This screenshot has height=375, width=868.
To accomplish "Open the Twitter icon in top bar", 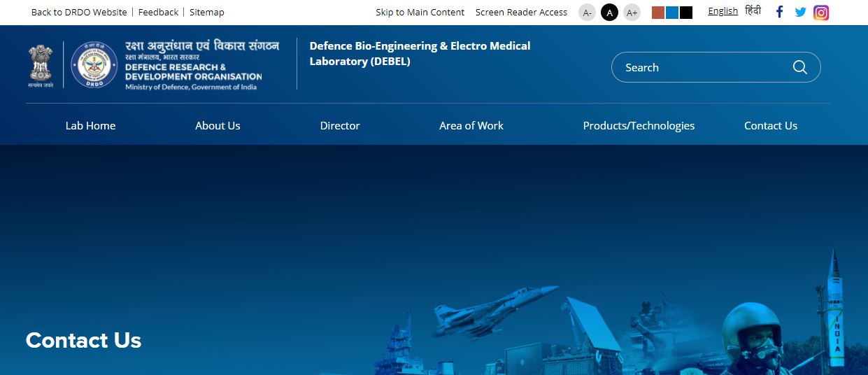I will click(800, 12).
